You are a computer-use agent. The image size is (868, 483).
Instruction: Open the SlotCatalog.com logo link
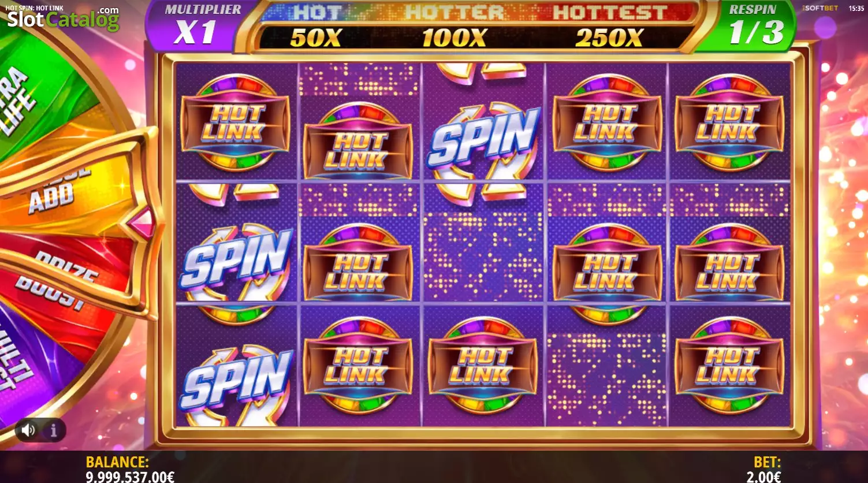point(63,18)
